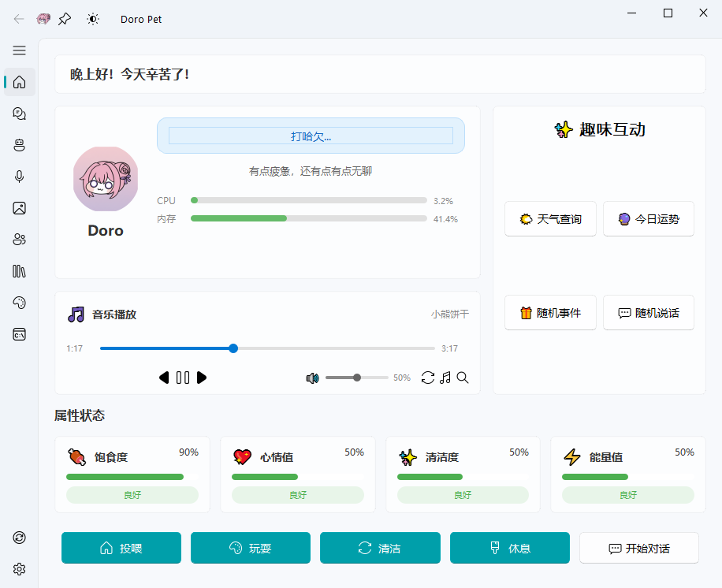This screenshot has height=588, width=722.
Task: Click the 今日运势 fortune button
Action: [649, 218]
